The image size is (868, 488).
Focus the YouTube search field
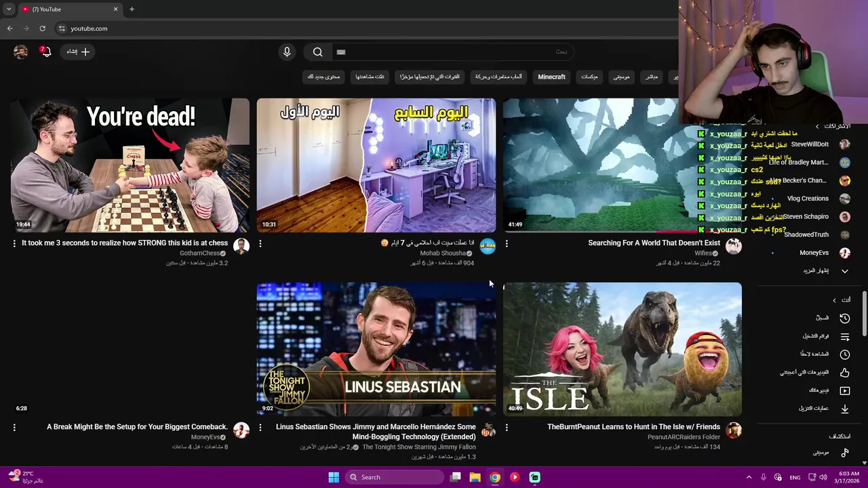tap(452, 52)
